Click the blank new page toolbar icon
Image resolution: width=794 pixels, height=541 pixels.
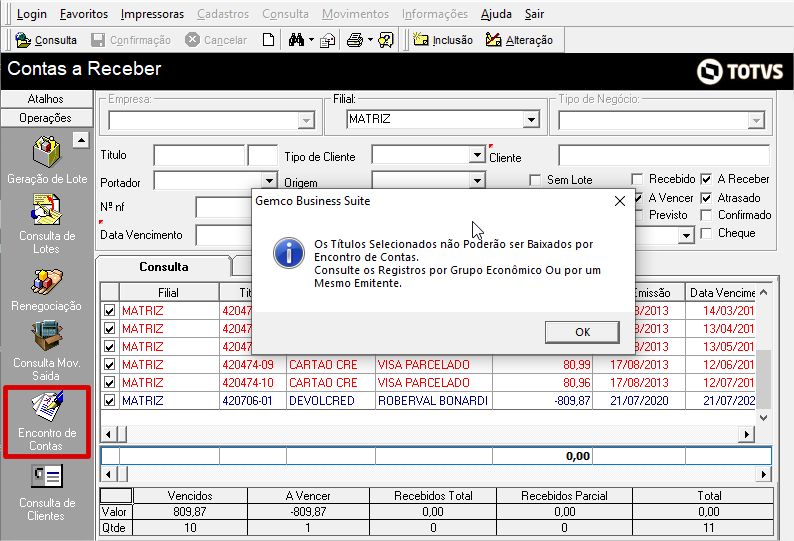(268, 40)
